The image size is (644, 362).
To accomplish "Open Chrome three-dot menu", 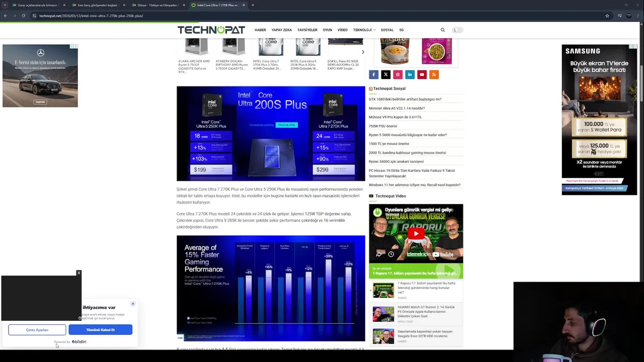I will tap(639, 16).
